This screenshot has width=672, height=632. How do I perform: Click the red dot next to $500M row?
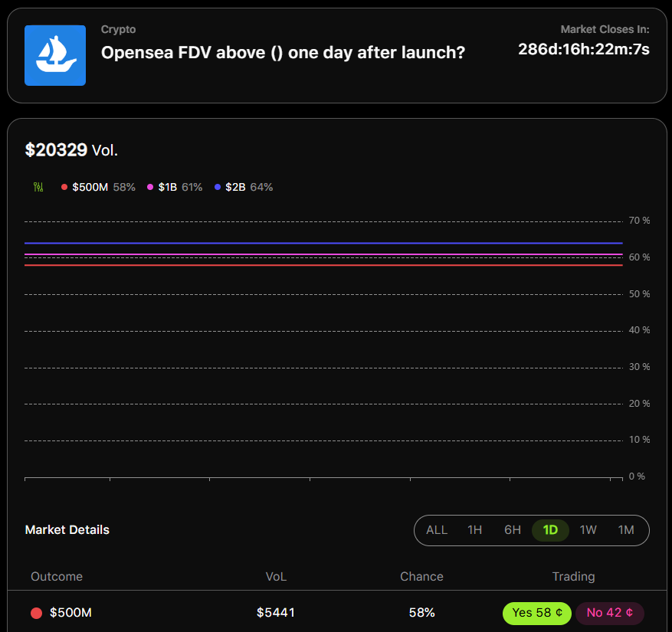coord(37,613)
